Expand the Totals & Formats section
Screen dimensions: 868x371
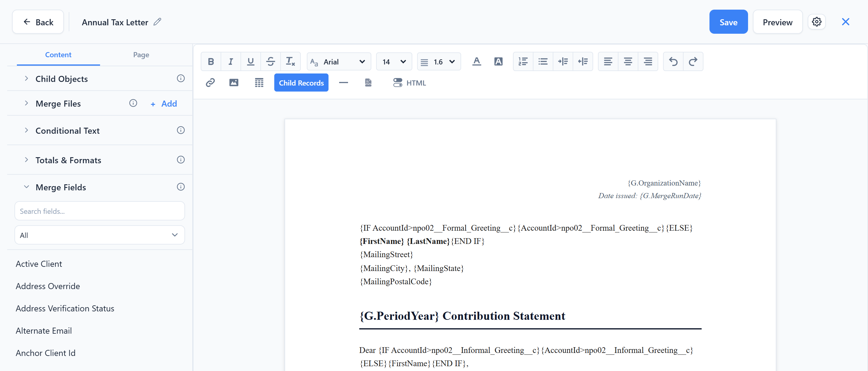(26, 160)
